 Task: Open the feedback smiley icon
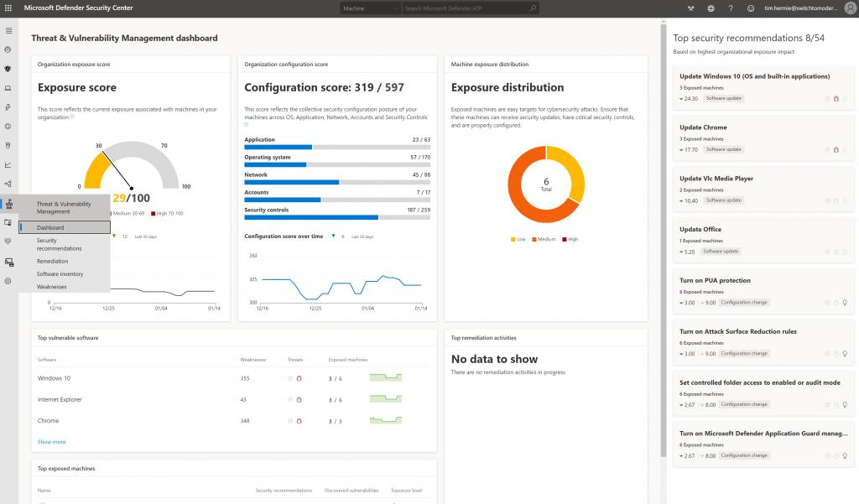[751, 8]
